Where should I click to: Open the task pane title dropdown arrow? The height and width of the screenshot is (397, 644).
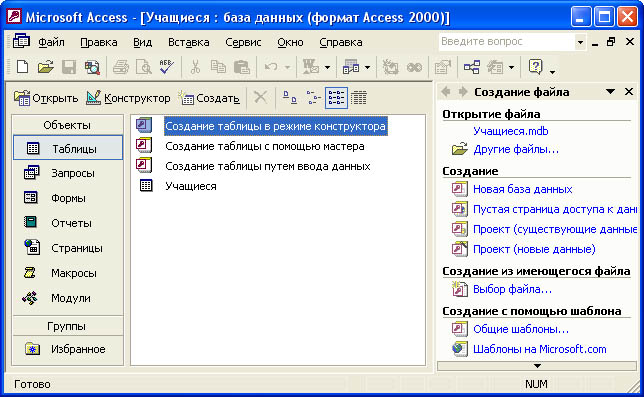(x=610, y=92)
